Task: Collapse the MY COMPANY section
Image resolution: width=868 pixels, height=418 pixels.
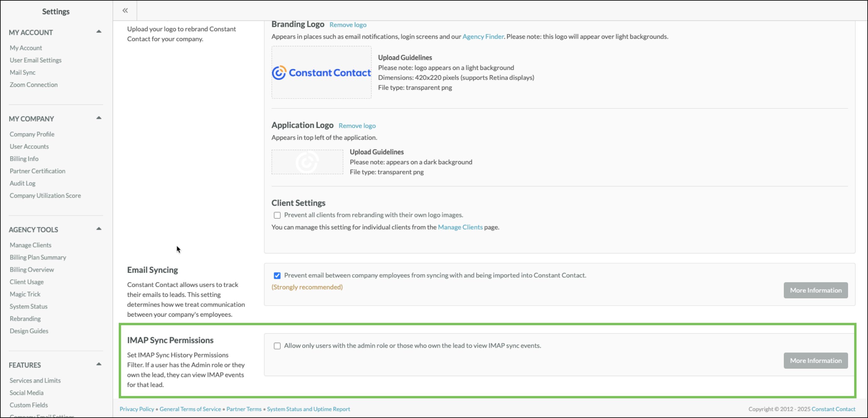Action: coord(99,118)
